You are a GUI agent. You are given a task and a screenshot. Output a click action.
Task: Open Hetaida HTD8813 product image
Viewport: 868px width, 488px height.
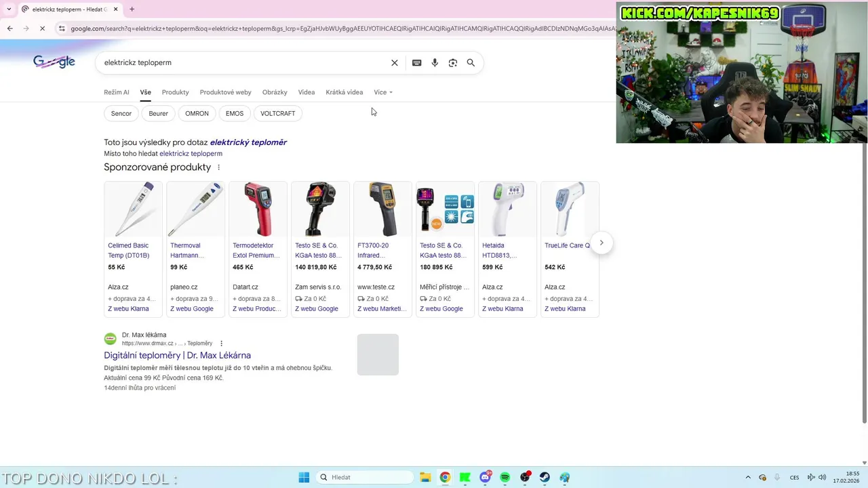(507, 209)
